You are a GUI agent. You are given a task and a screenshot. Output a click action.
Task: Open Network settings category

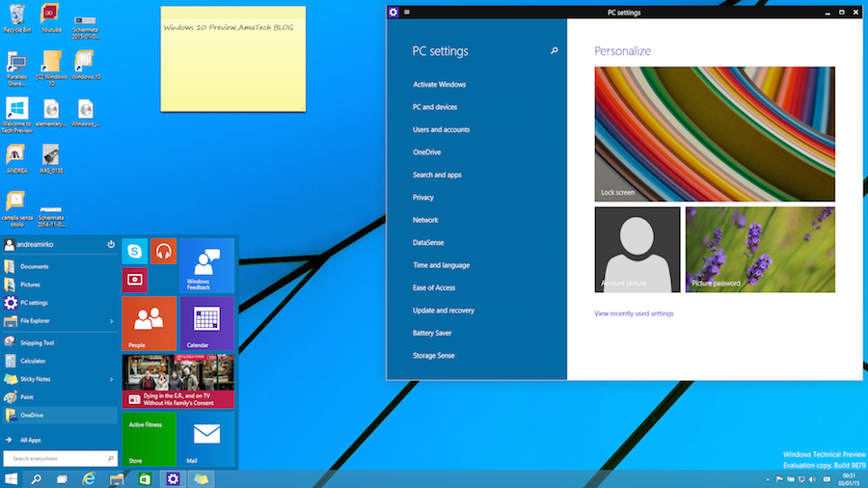(x=425, y=220)
